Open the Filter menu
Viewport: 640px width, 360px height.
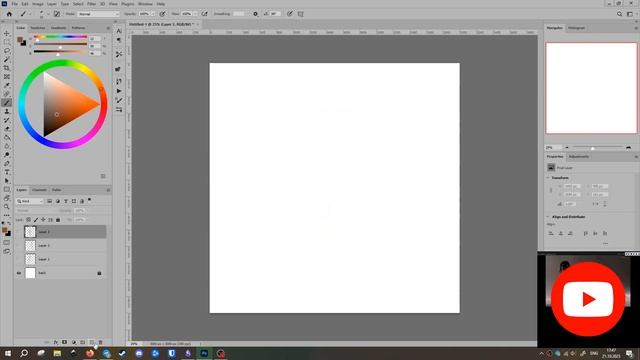coord(91,4)
